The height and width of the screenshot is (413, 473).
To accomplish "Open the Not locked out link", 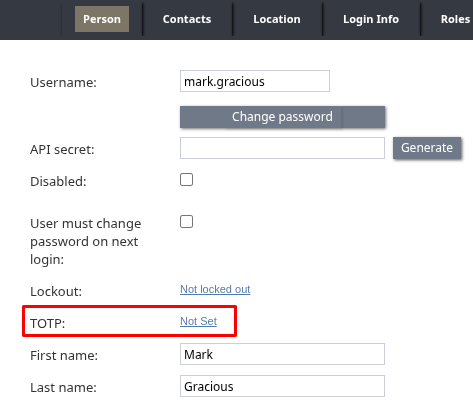I will (x=215, y=289).
